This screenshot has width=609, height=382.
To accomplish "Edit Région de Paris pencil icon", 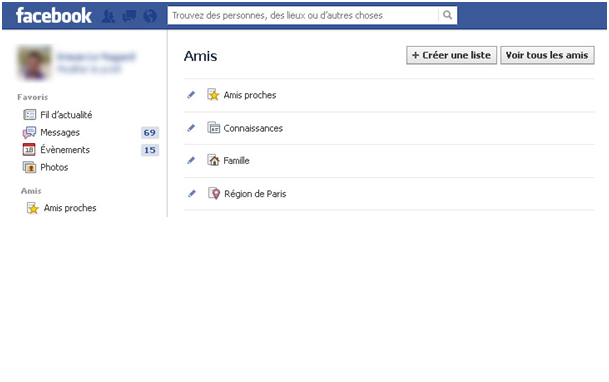I will coord(191,193).
